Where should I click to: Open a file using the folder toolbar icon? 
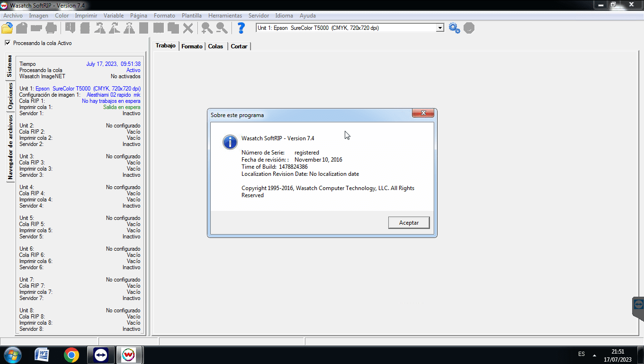[6, 27]
